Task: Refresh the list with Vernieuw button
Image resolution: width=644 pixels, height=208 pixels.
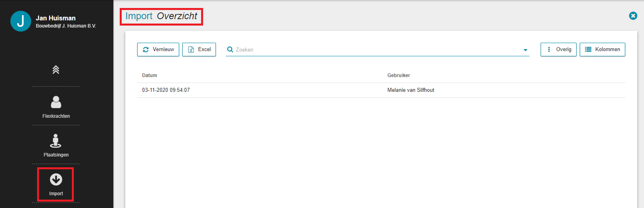Action: point(158,50)
